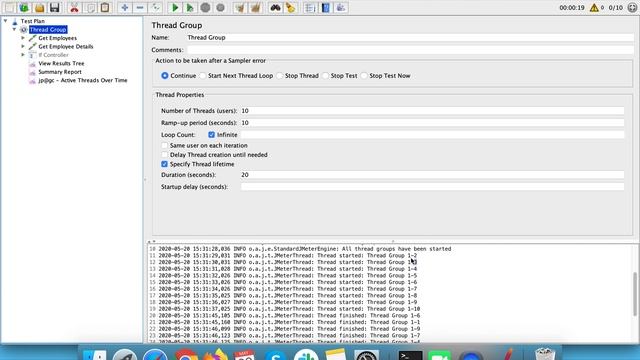640x360 pixels.
Task: Select the Stop Test radio button
Action: tap(325, 76)
